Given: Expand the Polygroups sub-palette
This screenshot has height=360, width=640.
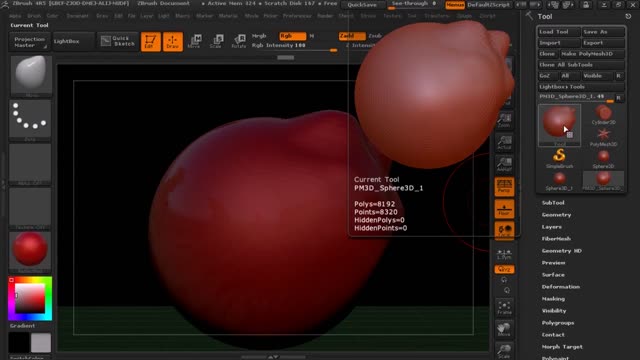Looking at the screenshot, I should [558, 323].
